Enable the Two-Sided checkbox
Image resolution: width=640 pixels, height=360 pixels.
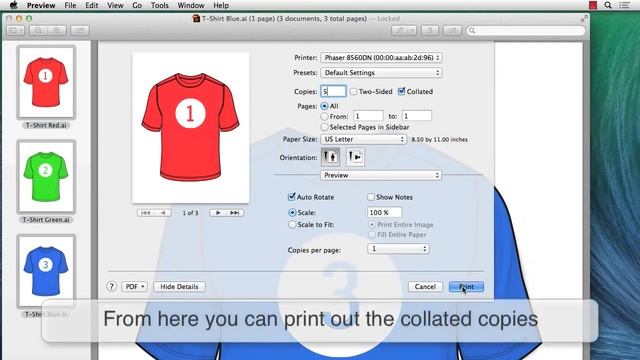(x=353, y=91)
